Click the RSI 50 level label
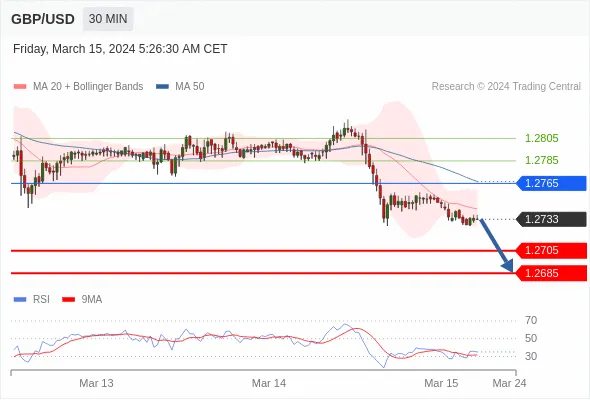590x400 pixels. 531,339
